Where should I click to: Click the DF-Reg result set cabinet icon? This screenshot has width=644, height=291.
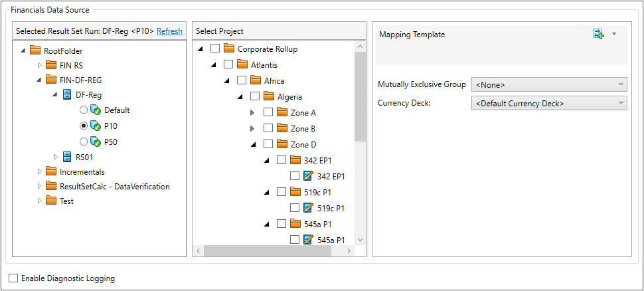click(x=67, y=95)
